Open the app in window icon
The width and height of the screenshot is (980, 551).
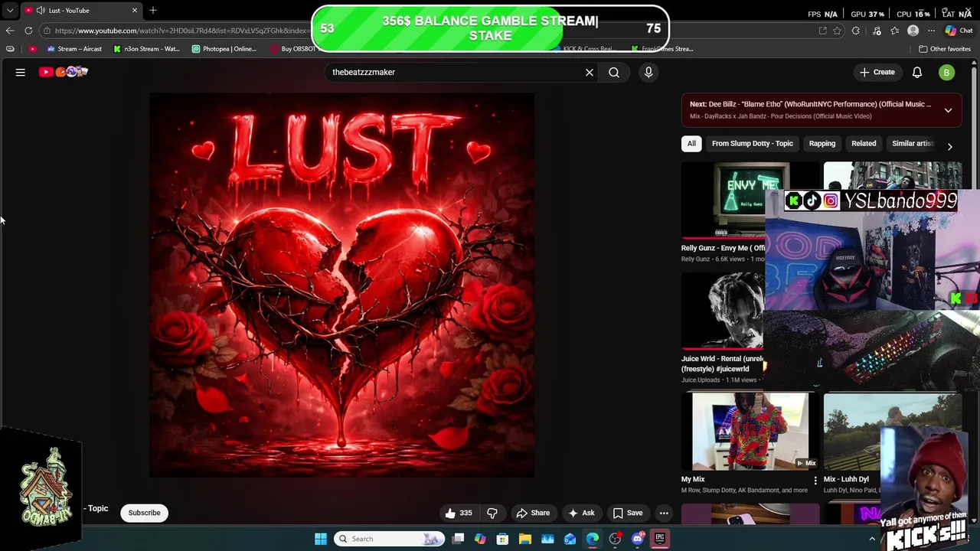click(x=822, y=31)
